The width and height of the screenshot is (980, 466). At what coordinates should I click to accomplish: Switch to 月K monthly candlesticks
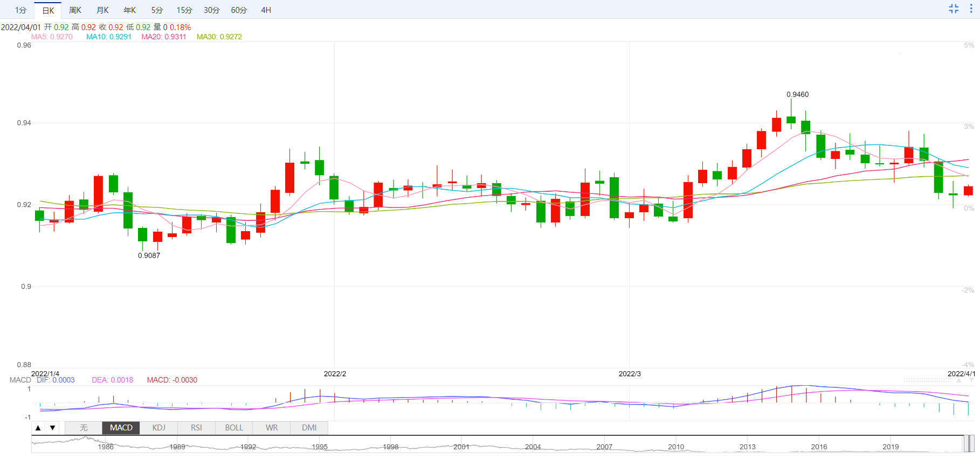point(102,10)
